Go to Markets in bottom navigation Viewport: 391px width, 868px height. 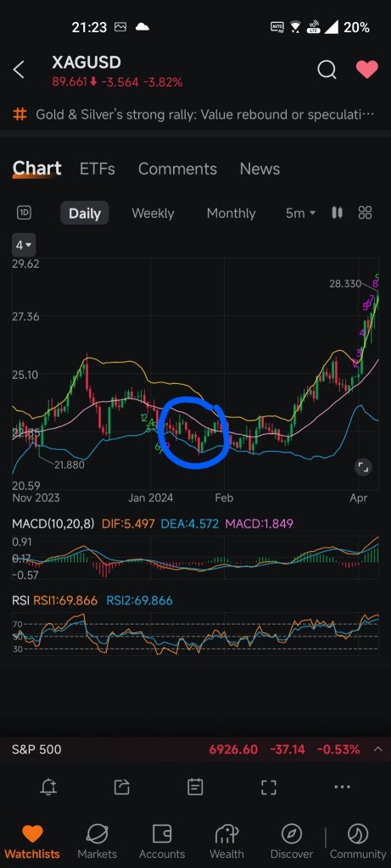(x=97, y=842)
